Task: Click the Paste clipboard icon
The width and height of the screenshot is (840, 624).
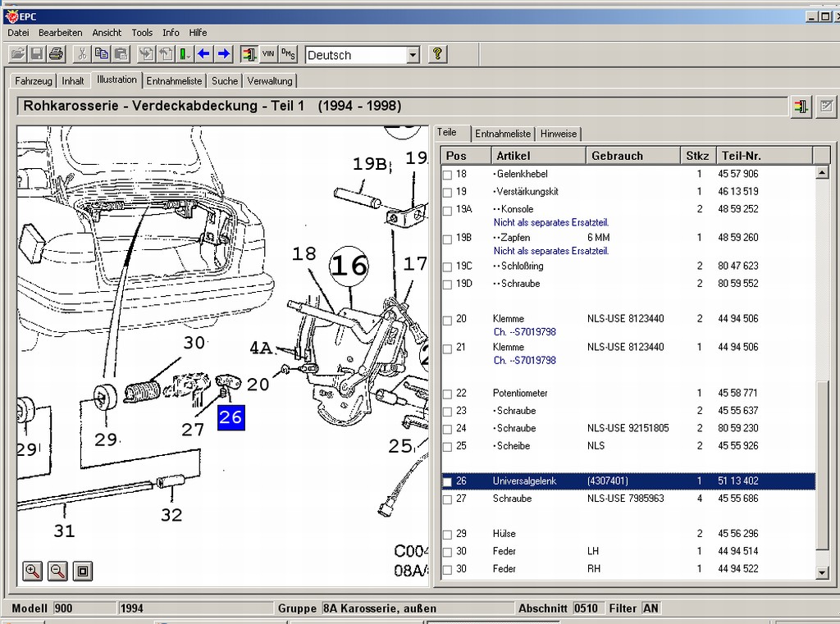Action: tap(121, 54)
